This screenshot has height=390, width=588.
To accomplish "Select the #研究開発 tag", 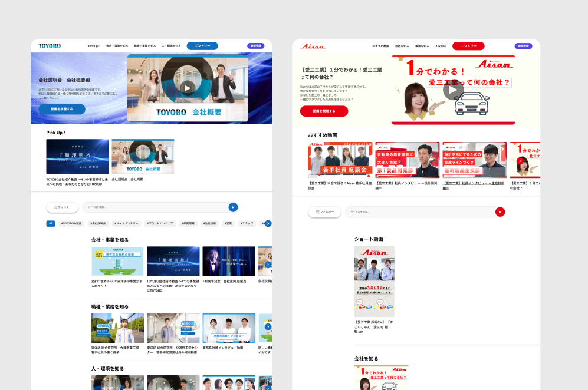I will (x=188, y=224).
